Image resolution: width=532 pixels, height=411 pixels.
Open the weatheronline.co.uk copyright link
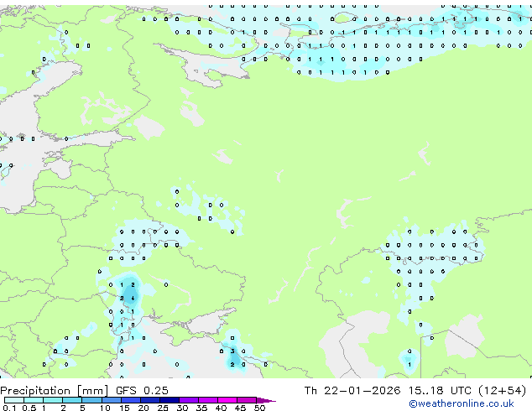pos(462,403)
